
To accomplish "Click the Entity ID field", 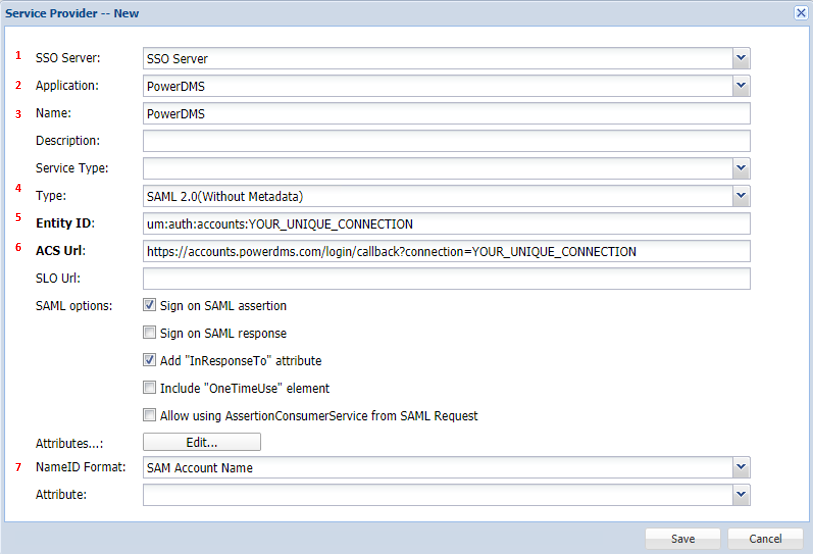I will 446,223.
